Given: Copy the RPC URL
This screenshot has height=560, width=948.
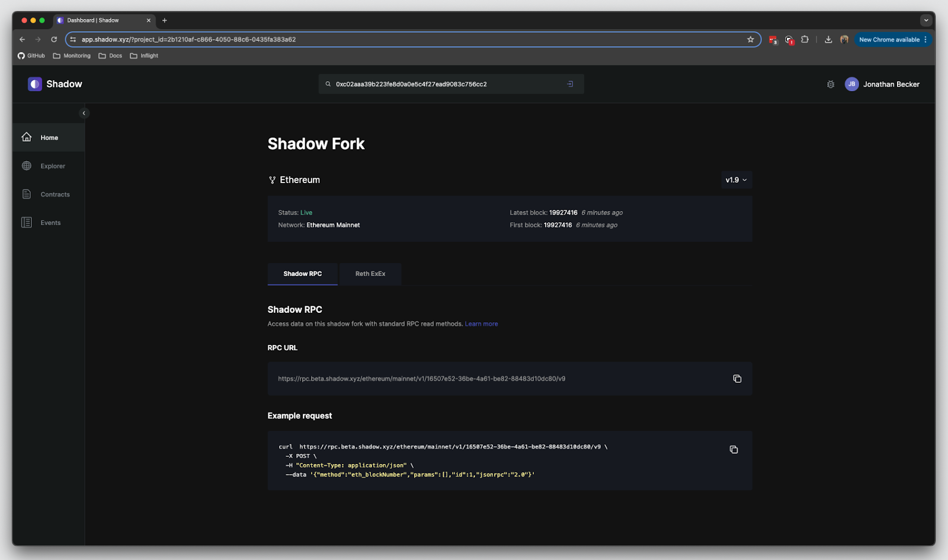Looking at the screenshot, I should (x=737, y=379).
